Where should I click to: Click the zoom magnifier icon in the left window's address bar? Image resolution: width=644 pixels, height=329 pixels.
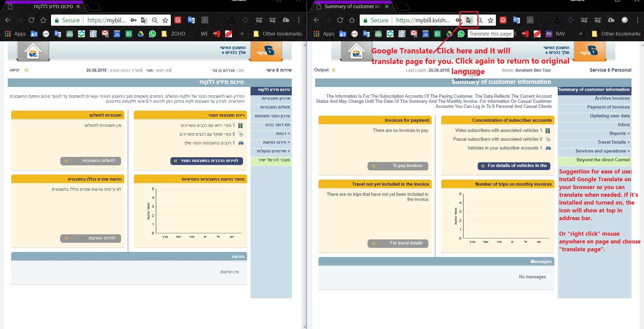pyautogui.click(x=155, y=20)
